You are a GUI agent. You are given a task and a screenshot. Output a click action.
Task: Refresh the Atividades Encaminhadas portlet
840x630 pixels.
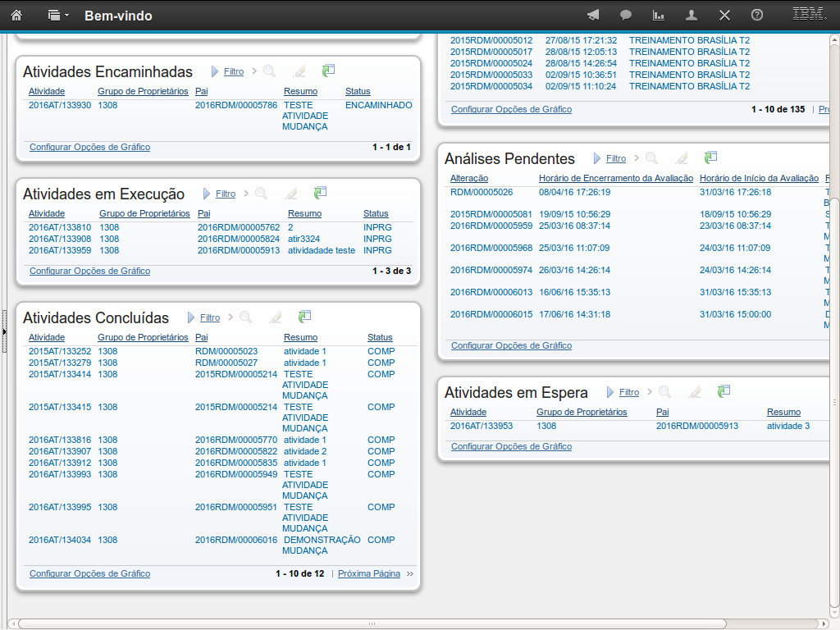click(328, 71)
